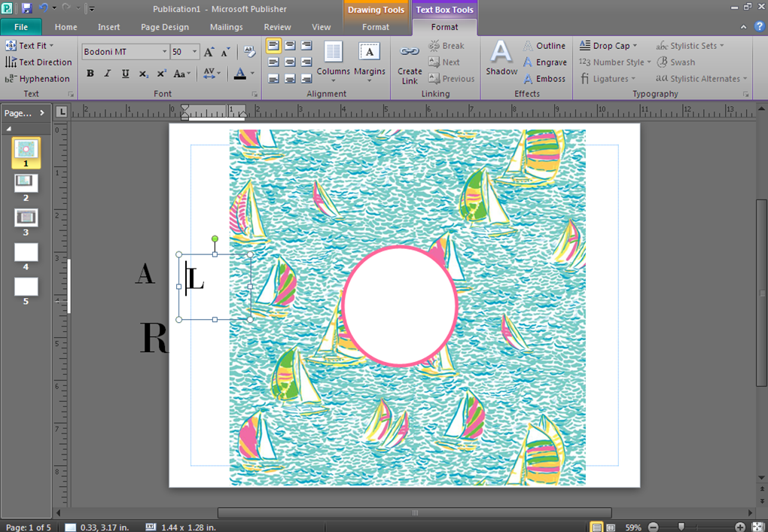This screenshot has height=532, width=768.
Task: Apply the Emboss text effect
Action: pos(544,78)
